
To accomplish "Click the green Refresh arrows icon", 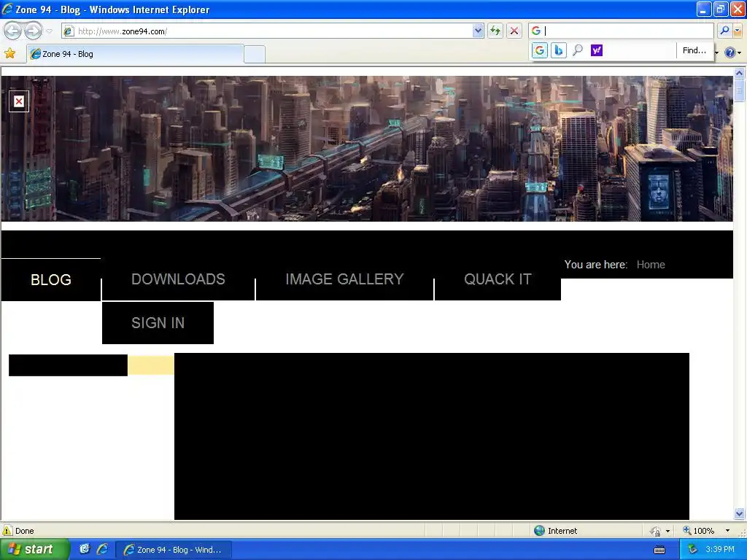I will 495,31.
